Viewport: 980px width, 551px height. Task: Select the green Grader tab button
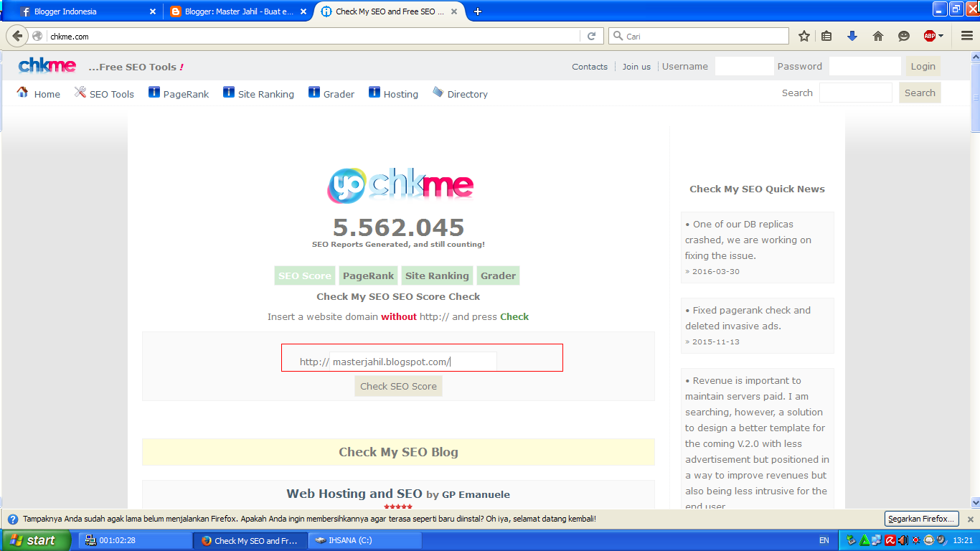(498, 275)
